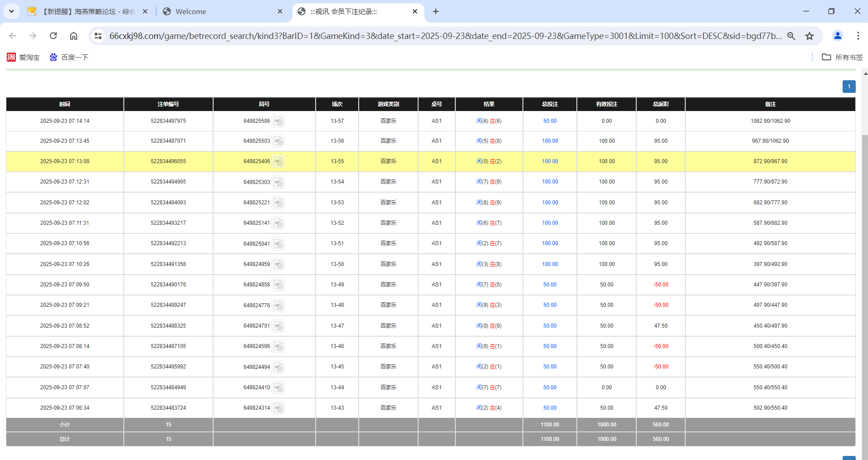View site information icon in address bar
The height and width of the screenshot is (460, 868).
[x=98, y=36]
